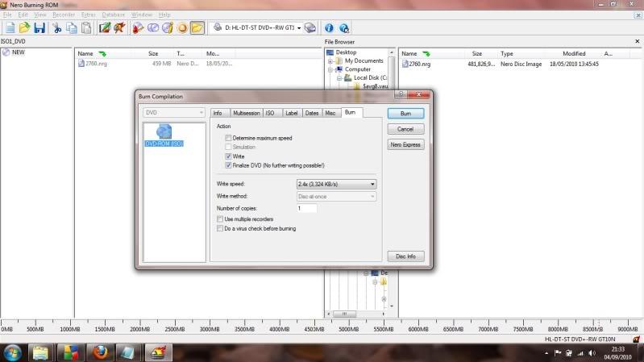Click the Eject disc orange icon
This screenshot has height=362, width=644.
182,28
